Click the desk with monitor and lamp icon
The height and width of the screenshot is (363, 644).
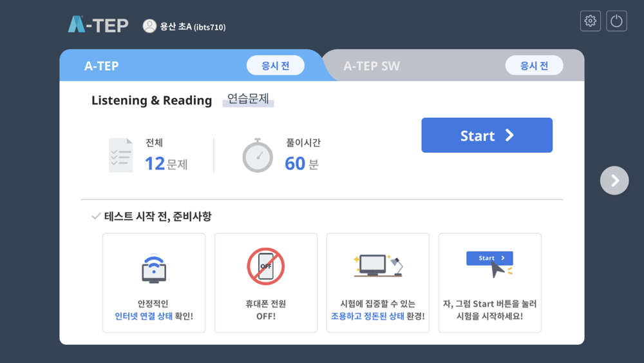click(378, 266)
